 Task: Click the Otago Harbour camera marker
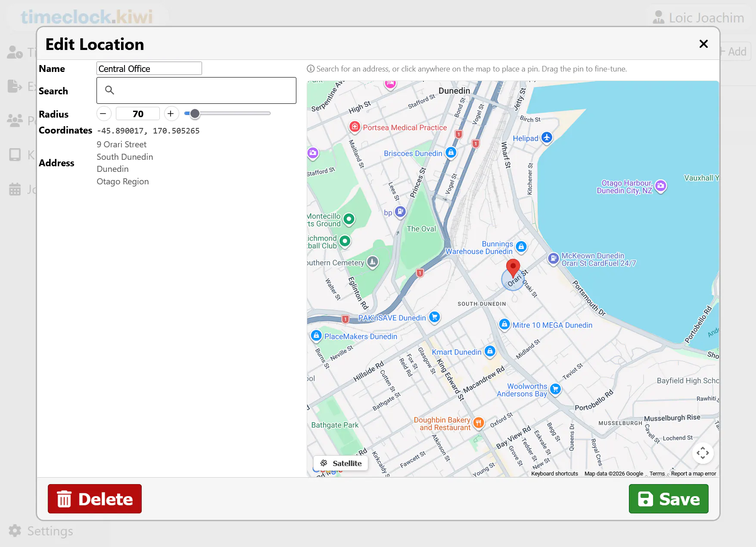coord(661,186)
